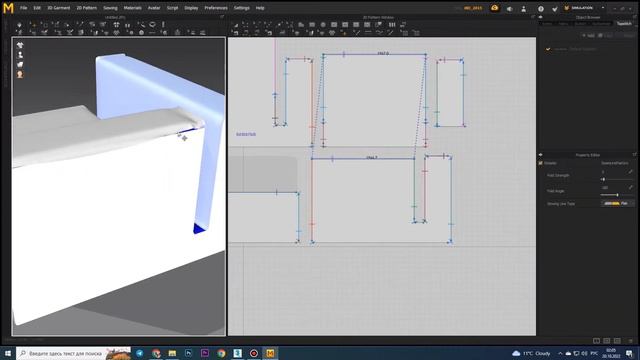Open the 3D Garment menu
This screenshot has height=360, width=640.
click(59, 8)
